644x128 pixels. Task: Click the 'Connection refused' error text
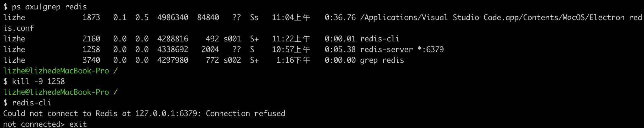pyautogui.click(x=246, y=114)
